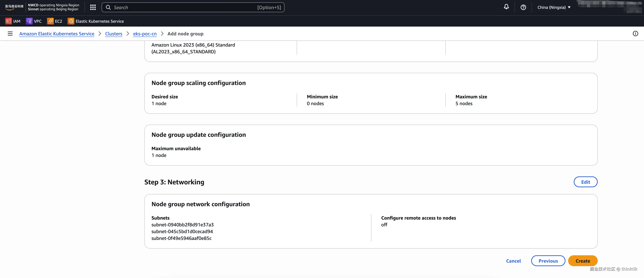This screenshot has width=644, height=278.
Task: Click the VPC service shortcut icon
Action: click(x=29, y=21)
